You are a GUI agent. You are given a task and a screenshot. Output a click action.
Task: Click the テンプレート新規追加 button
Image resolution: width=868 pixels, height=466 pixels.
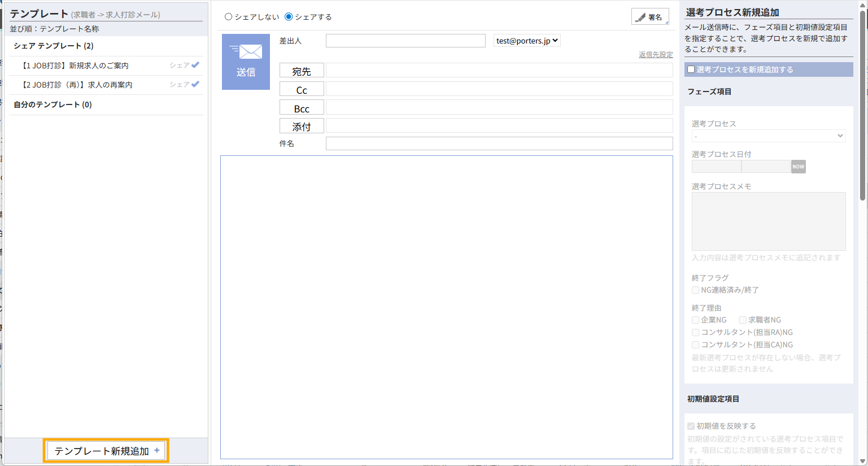[106, 451]
